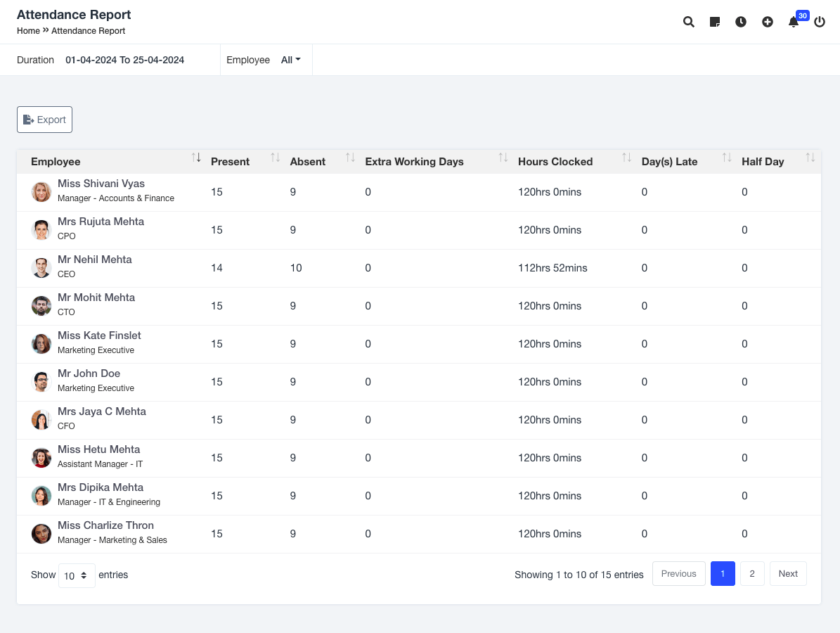This screenshot has width=840, height=633.
Task: Select page 1 in pagination
Action: (x=723, y=573)
